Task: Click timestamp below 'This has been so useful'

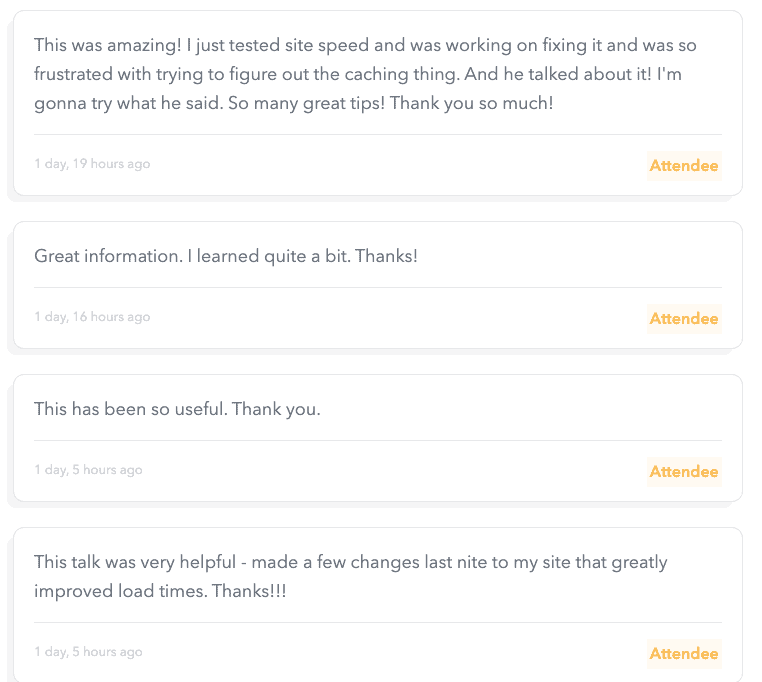Action: coord(88,470)
